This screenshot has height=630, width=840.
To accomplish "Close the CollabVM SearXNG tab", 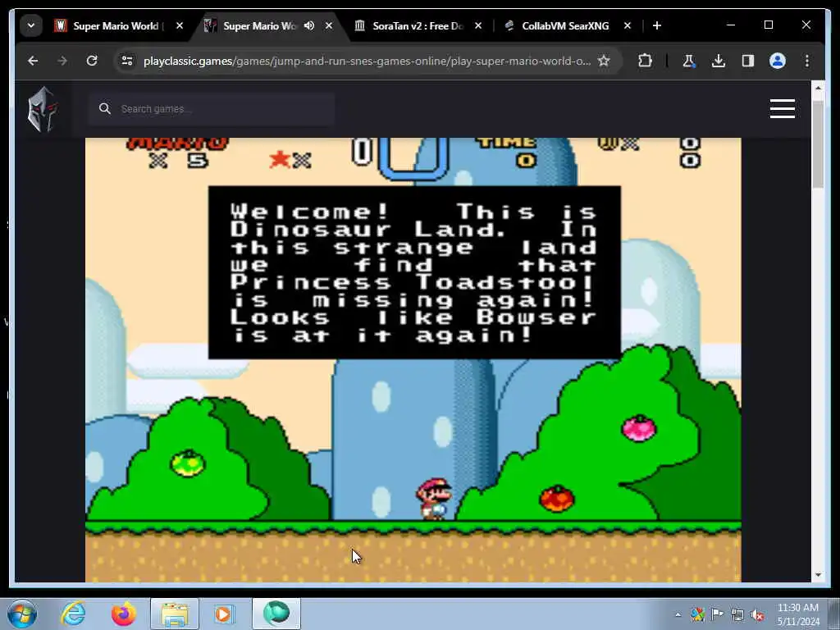I will click(628, 25).
